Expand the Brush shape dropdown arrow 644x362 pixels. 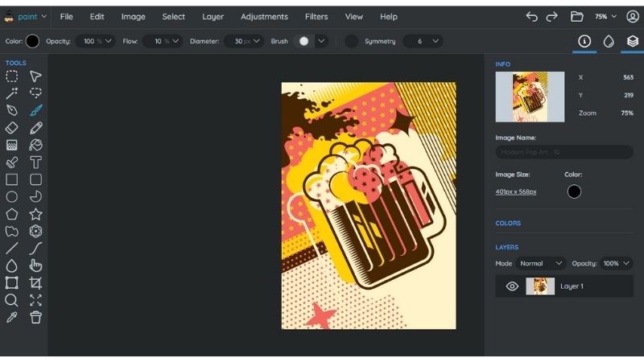[321, 41]
